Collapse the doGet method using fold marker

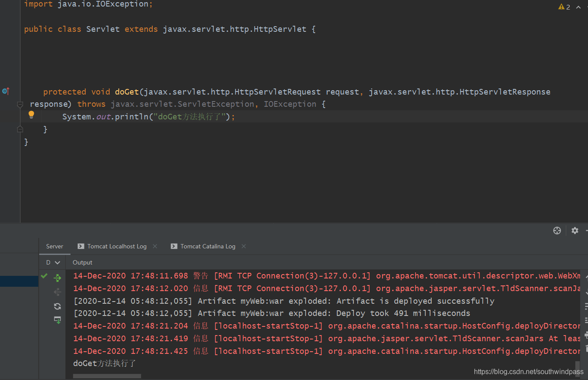[20, 105]
